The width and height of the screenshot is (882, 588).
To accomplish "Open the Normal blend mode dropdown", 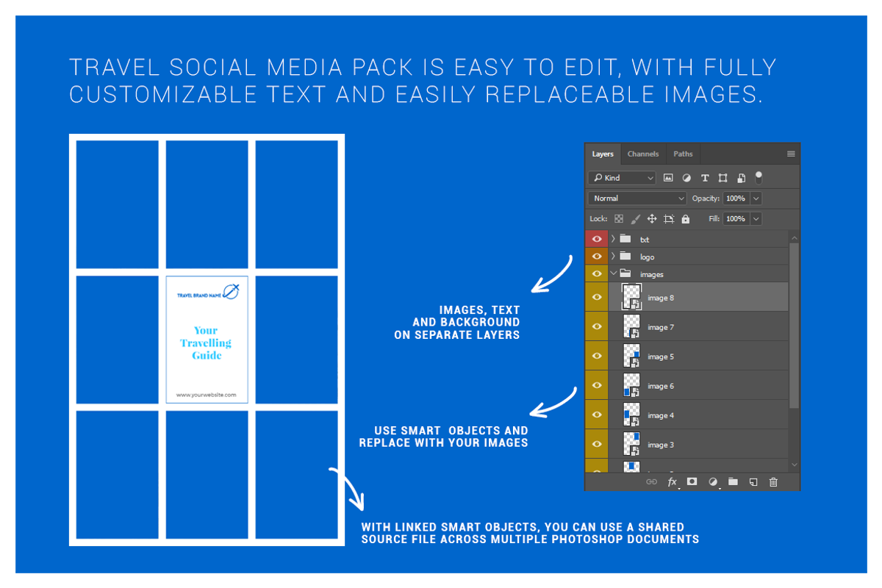I will 637,198.
